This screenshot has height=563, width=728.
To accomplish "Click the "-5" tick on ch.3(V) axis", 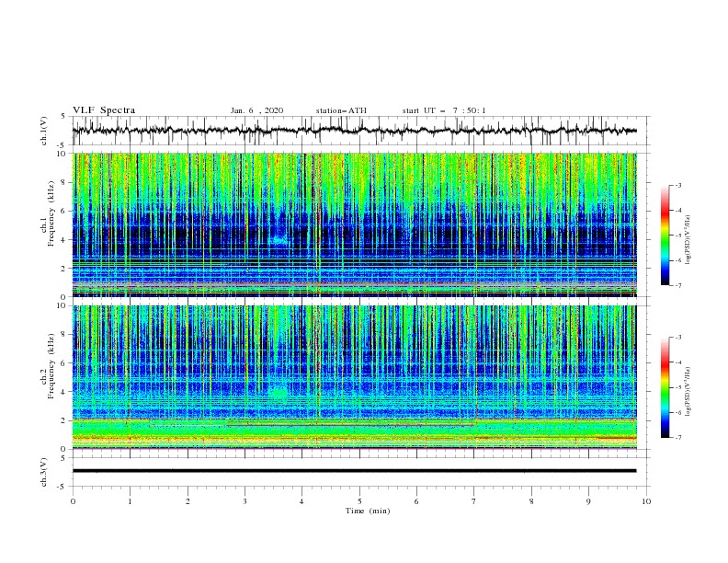I will (62, 487).
